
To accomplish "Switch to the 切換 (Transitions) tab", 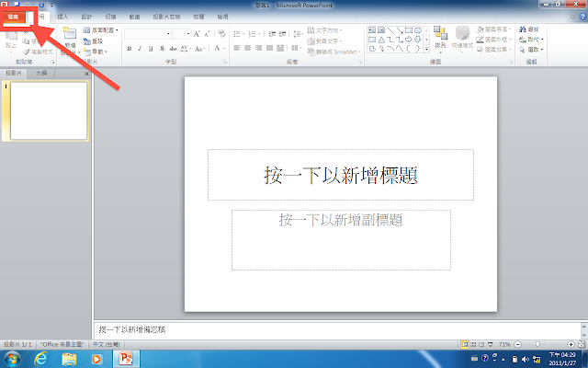I will pos(110,17).
